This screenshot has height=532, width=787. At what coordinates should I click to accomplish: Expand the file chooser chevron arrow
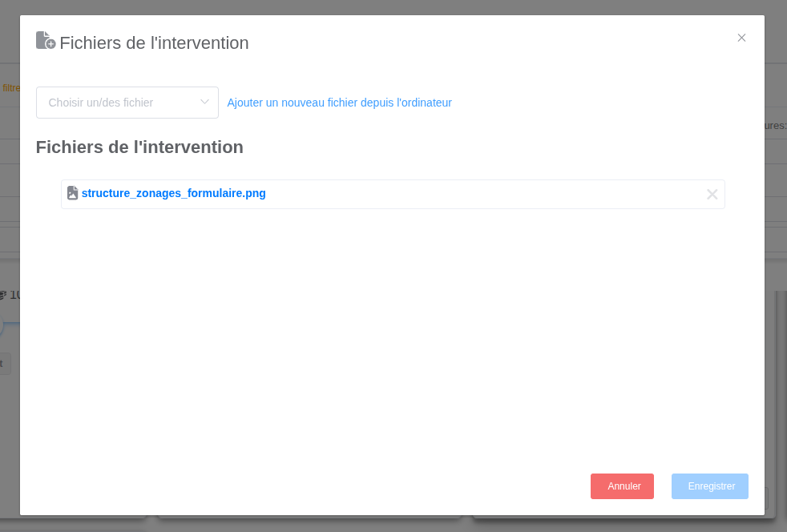(204, 102)
